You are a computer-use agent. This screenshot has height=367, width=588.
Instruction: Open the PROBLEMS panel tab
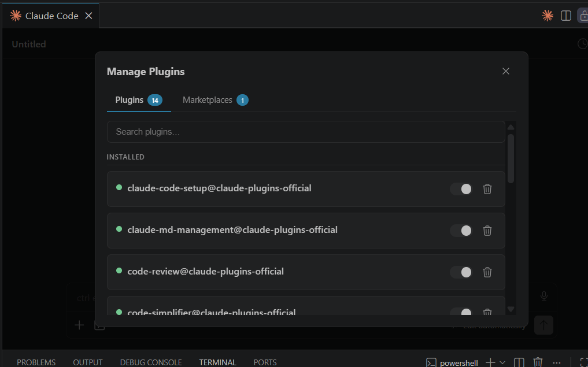click(x=36, y=362)
